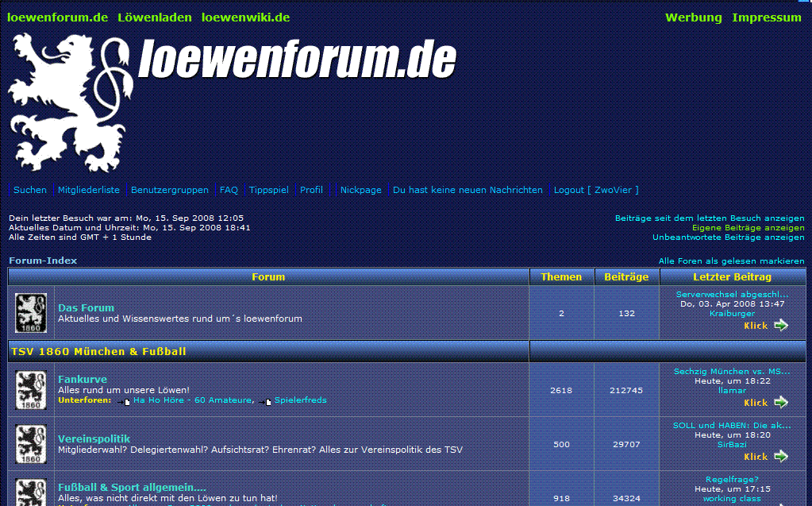Click the Vereinspolitik 1860 lion icon
812x506 pixels.
click(x=30, y=444)
